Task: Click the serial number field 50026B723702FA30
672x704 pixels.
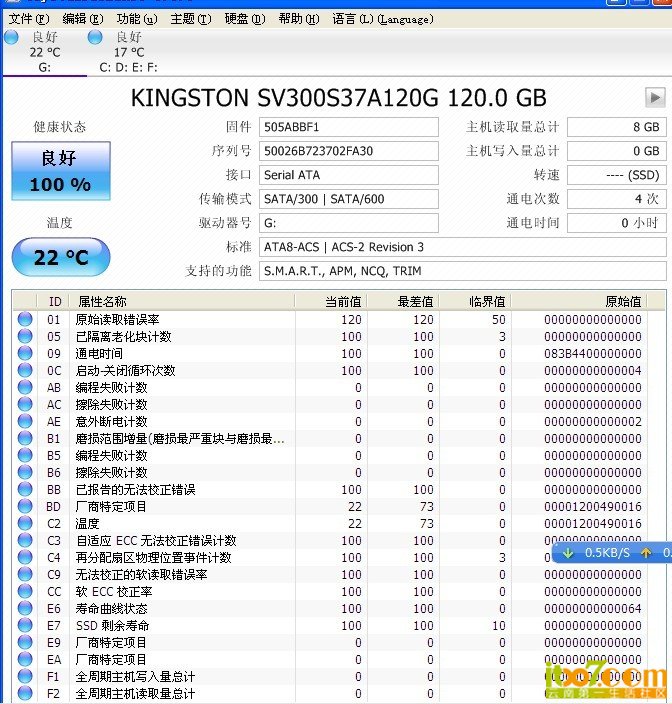Action: 348,151
